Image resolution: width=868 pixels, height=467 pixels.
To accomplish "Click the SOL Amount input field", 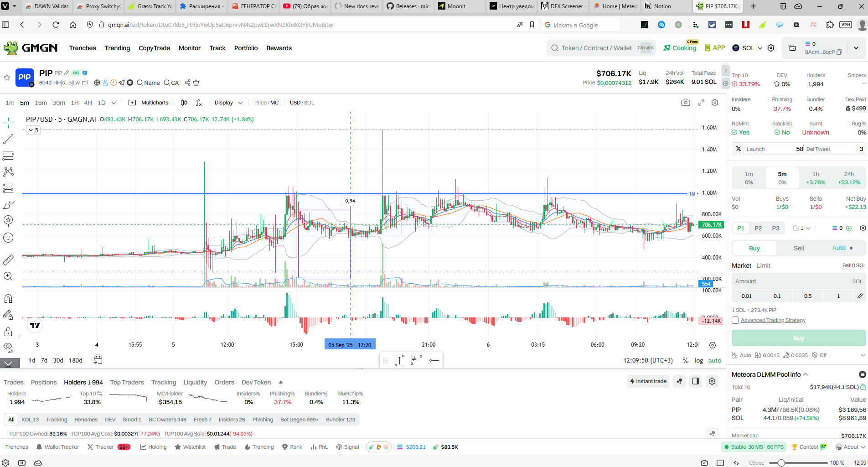I will click(x=799, y=281).
